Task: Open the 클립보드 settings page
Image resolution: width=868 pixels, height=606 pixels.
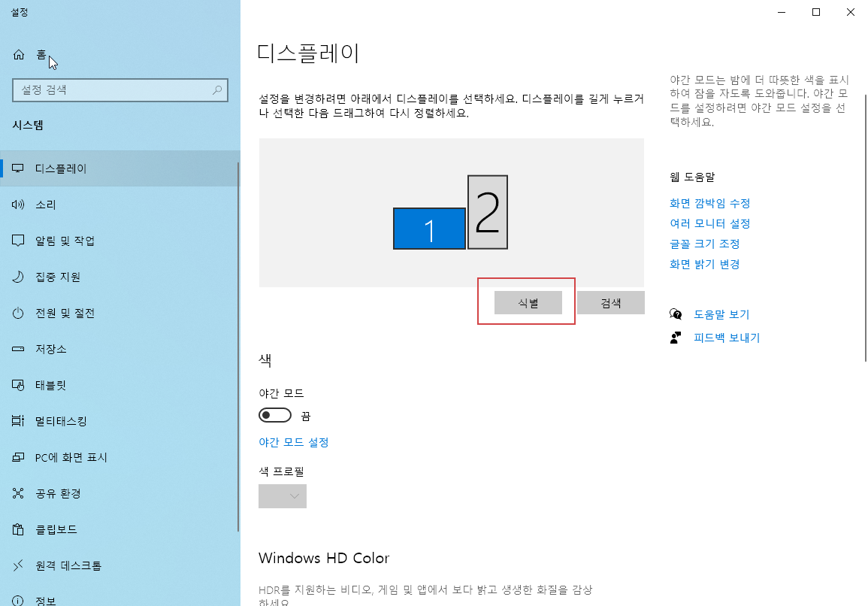Action: pos(119,529)
